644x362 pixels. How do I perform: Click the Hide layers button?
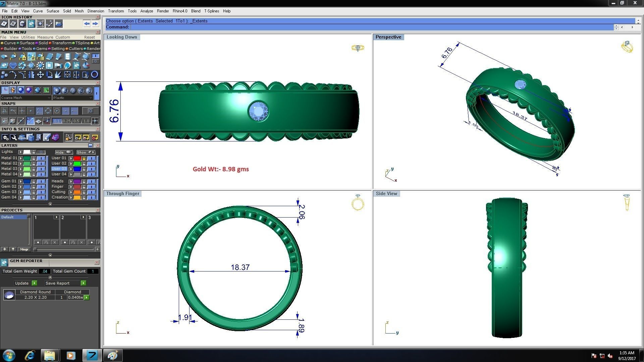pos(64,152)
